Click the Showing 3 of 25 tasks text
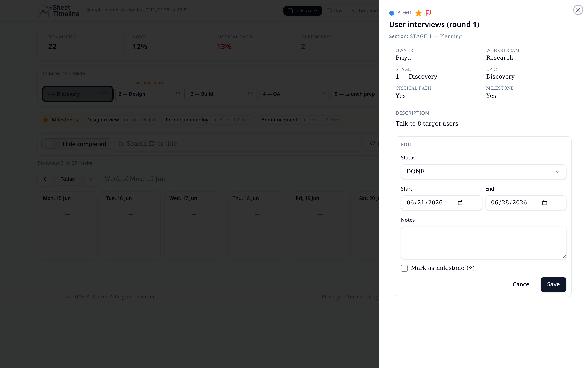 (x=65, y=163)
